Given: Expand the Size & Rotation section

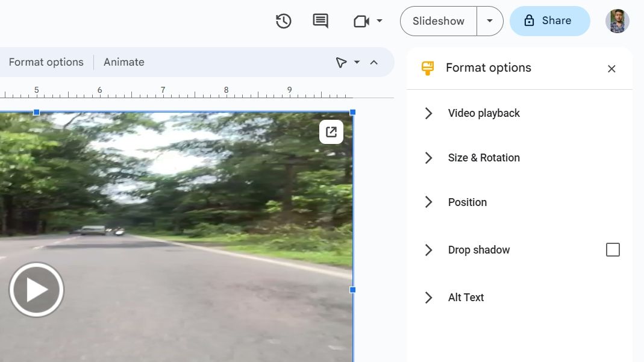Looking at the screenshot, I should coord(428,158).
